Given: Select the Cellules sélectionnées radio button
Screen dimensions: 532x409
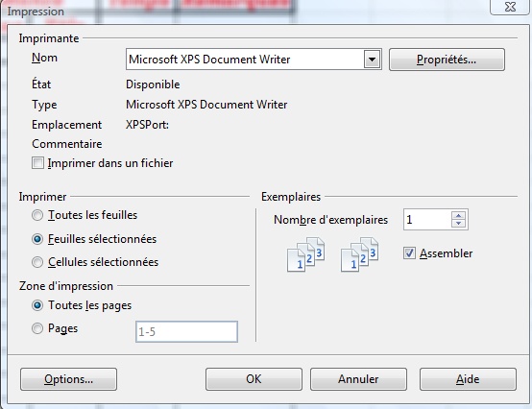Looking at the screenshot, I should coord(37,262).
